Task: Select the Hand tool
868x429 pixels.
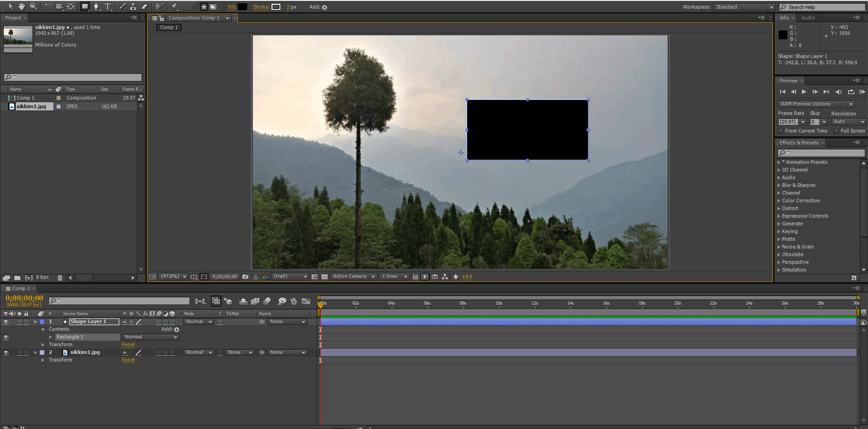Action: 21,7
